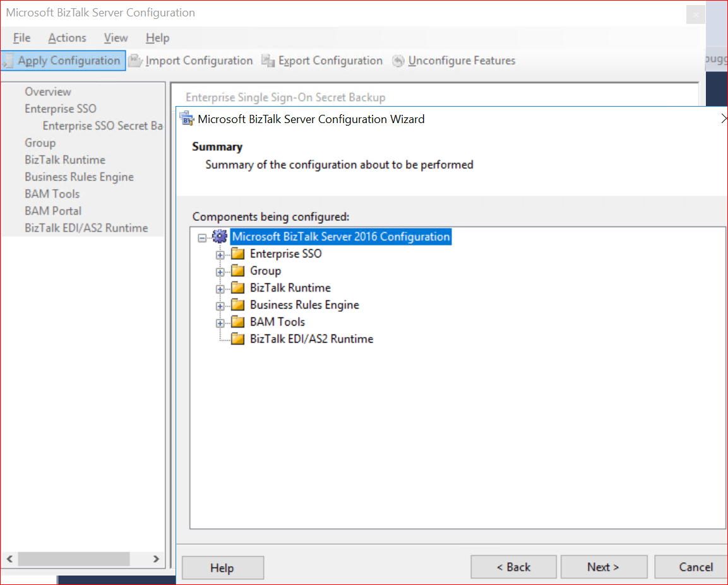This screenshot has width=728, height=585.
Task: Open the View menu
Action: (x=116, y=38)
